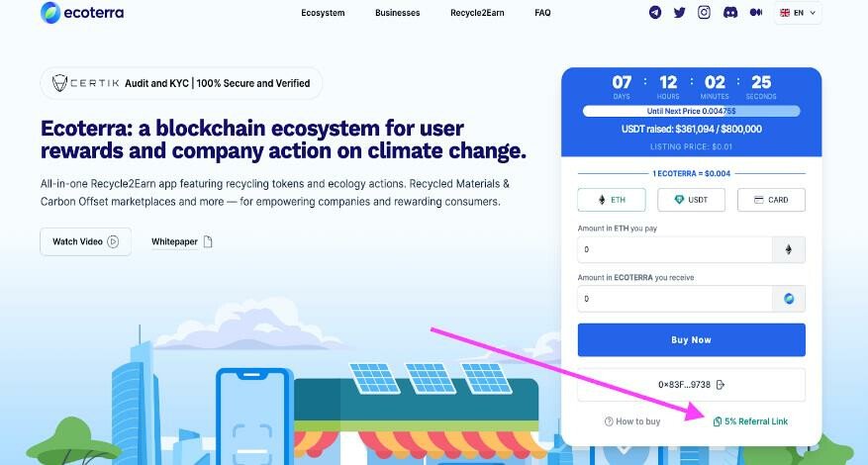868x465 pixels.
Task: Select ETH as payment method
Action: tap(611, 200)
